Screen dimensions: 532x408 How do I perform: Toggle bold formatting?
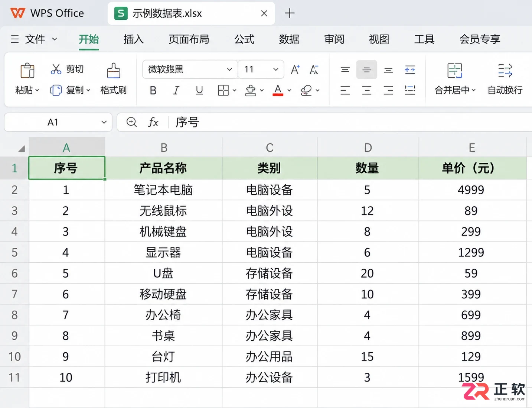pyautogui.click(x=153, y=90)
